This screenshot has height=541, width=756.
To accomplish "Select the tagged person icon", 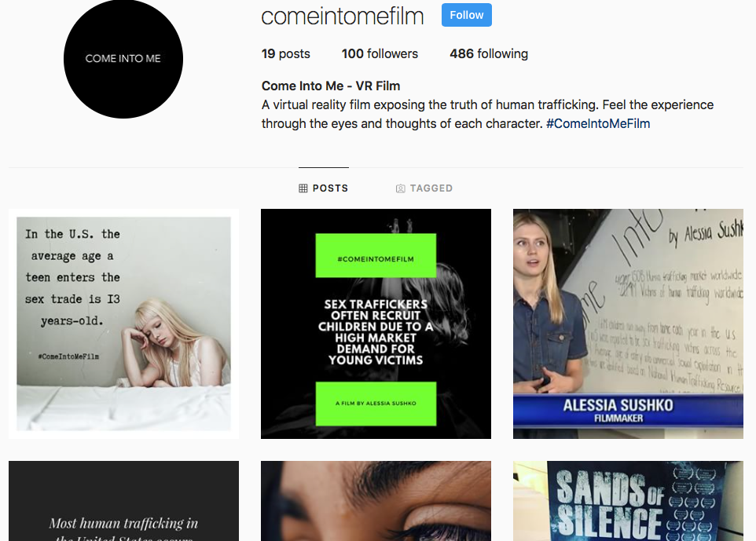I will (x=400, y=188).
